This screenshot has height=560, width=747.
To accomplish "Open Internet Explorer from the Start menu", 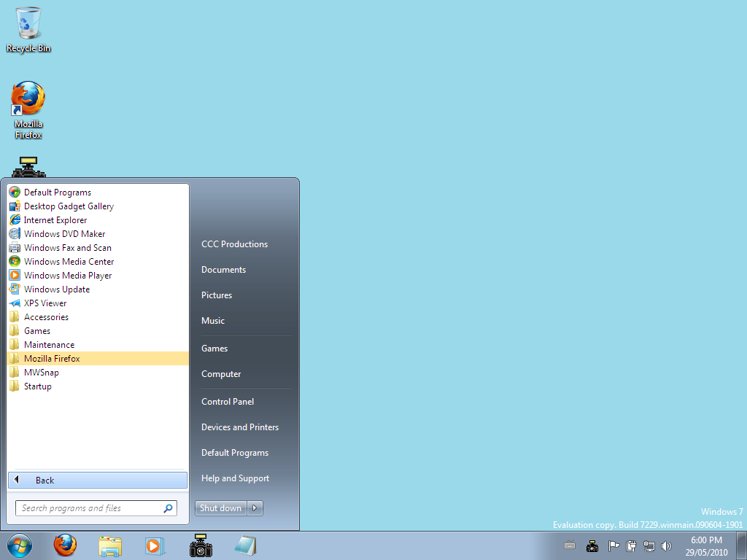I will pos(98,220).
